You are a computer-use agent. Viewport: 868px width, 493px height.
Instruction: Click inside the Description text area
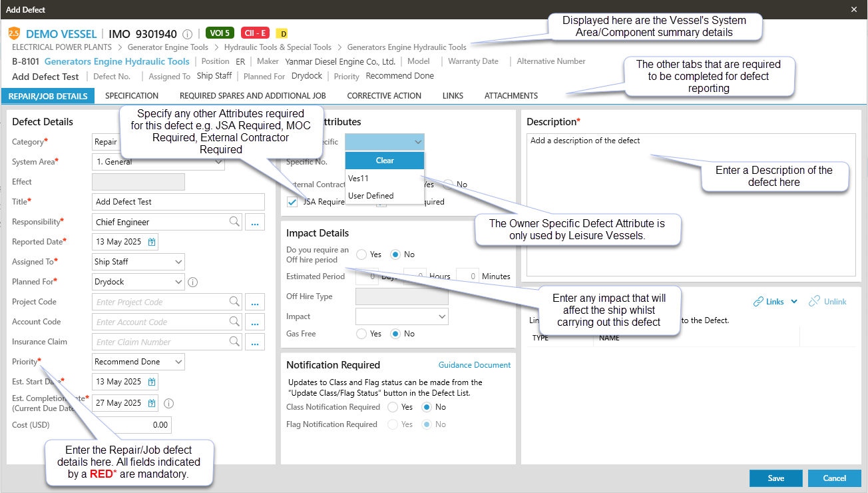click(x=691, y=205)
